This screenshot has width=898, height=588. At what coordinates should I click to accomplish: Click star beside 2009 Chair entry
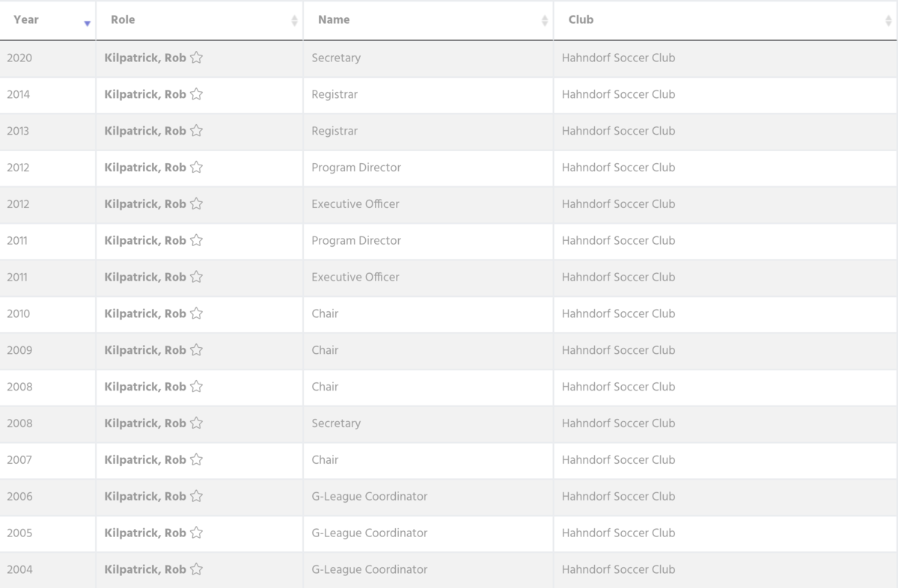point(196,350)
